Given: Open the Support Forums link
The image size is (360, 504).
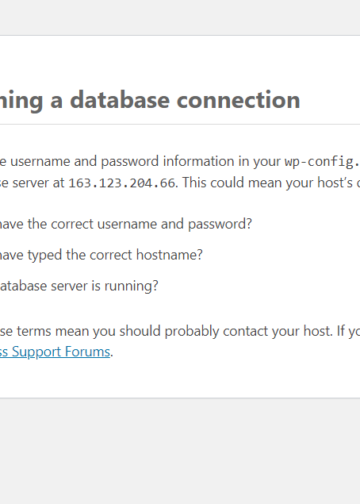Looking at the screenshot, I should [55, 352].
